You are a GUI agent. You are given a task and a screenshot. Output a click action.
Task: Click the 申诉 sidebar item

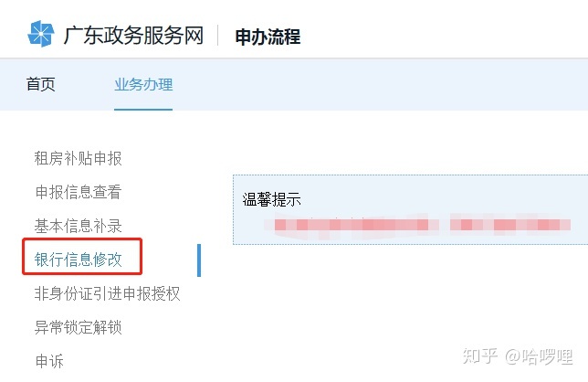tap(48, 361)
